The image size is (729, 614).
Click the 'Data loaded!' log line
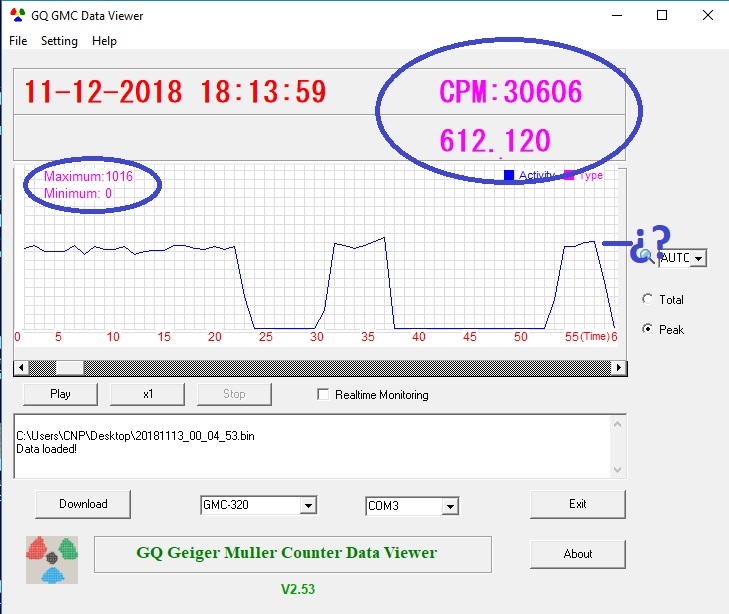(46, 449)
